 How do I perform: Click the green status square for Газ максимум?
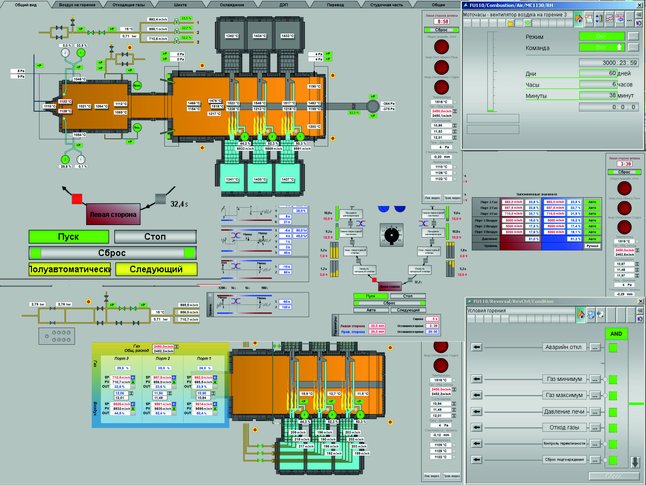[613, 396]
